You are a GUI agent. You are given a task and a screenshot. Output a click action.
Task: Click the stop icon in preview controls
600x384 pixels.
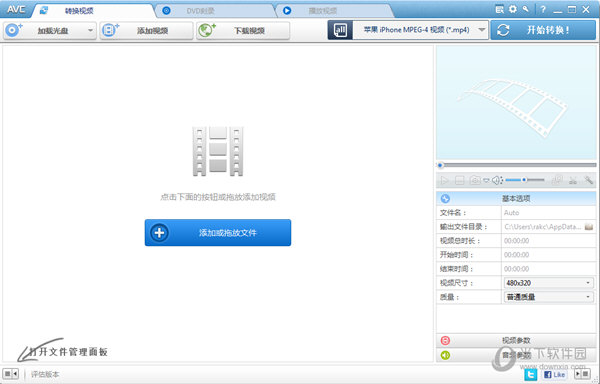460,180
